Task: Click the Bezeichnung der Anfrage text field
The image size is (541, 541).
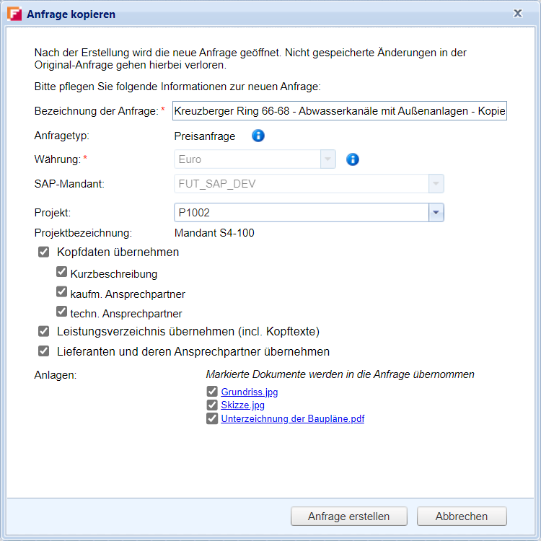Action: pyautogui.click(x=340, y=111)
